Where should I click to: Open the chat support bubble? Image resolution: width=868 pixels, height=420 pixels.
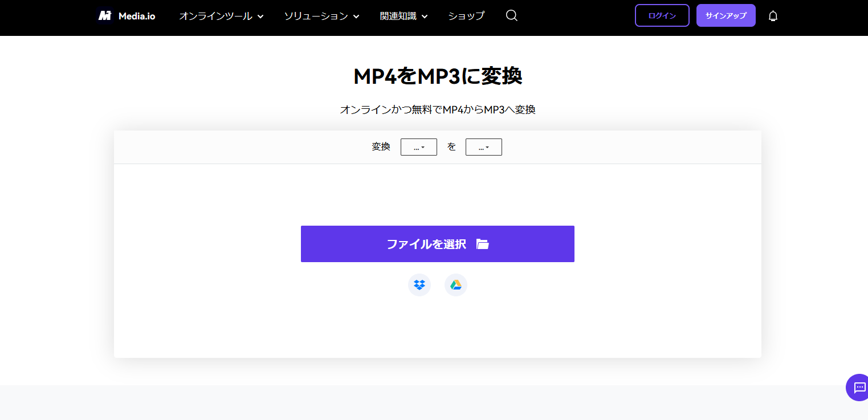(x=858, y=388)
